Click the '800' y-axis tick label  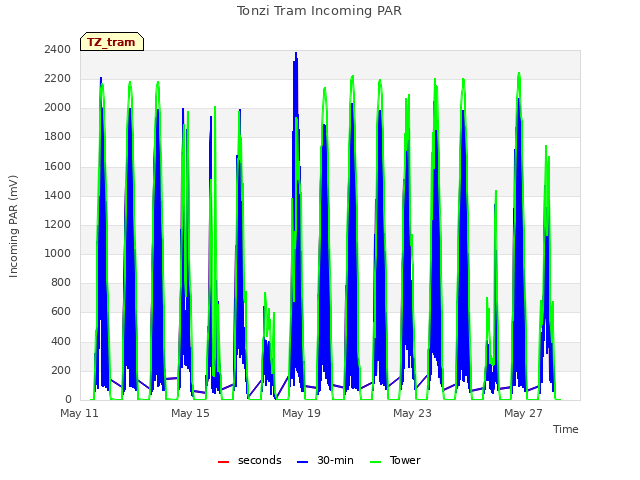pyautogui.click(x=61, y=282)
